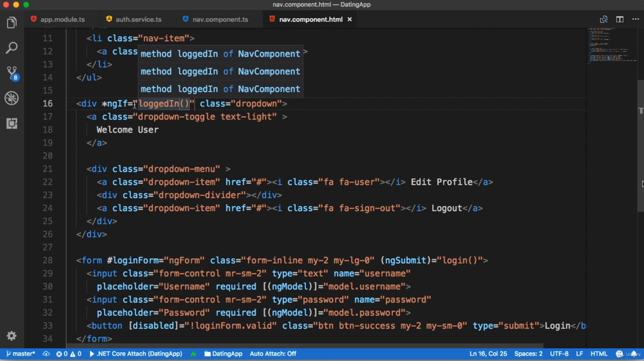
Task: Open the More Actions ellipsis menu
Action: click(x=636, y=19)
